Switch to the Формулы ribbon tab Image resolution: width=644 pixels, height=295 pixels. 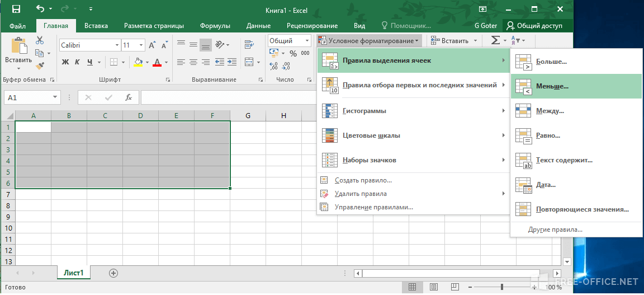pyautogui.click(x=215, y=26)
